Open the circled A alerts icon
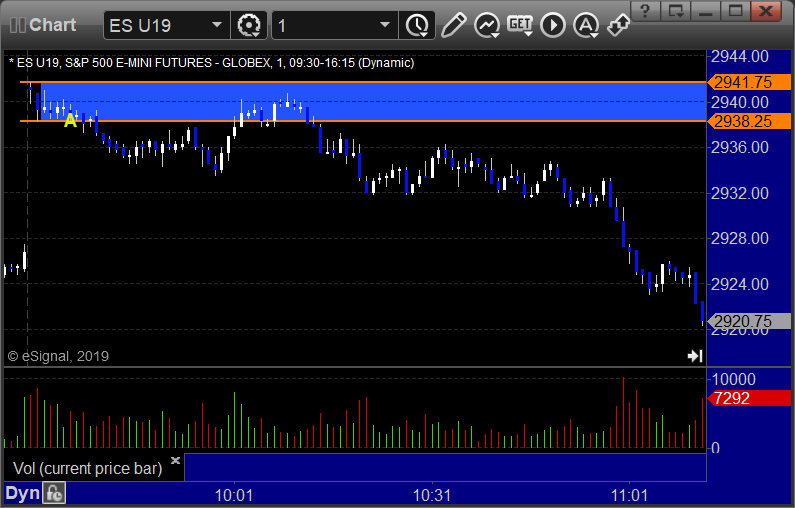Screen dimensions: 795x508 click(586, 25)
